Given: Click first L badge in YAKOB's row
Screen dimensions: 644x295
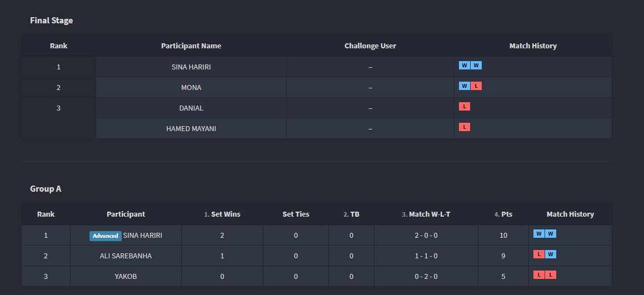Looking at the screenshot, I should (x=538, y=275).
